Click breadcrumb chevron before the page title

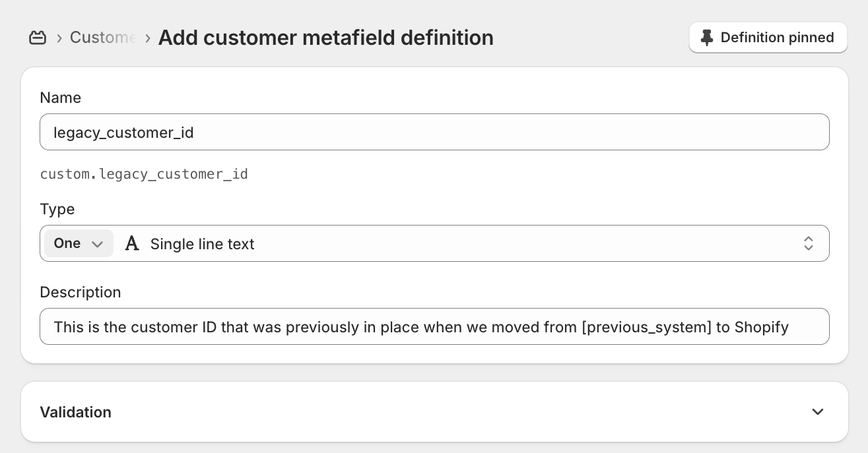[148, 38]
